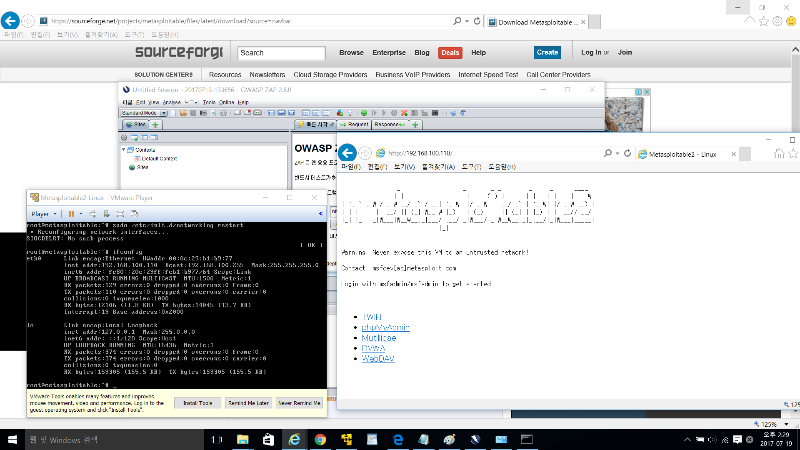
Task: Click Remind Me Later button
Action: (248, 403)
